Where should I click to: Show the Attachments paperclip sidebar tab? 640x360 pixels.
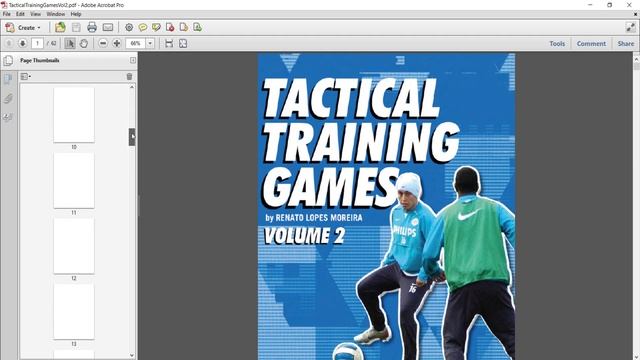pyautogui.click(x=8, y=98)
